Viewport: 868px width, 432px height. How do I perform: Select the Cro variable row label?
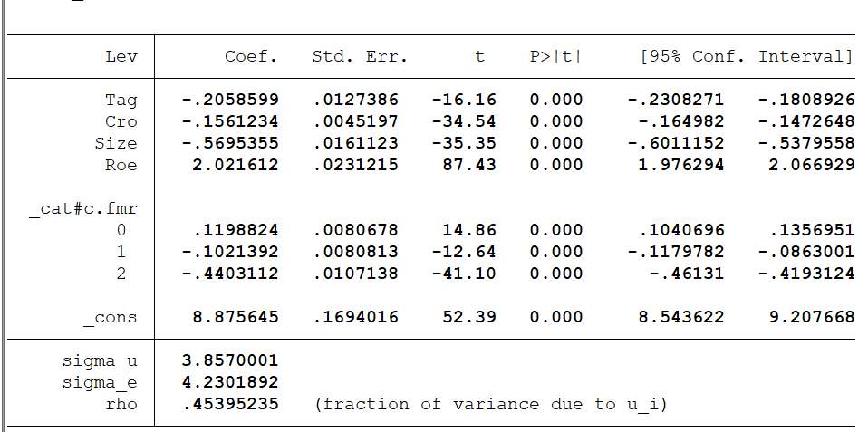coord(121,121)
